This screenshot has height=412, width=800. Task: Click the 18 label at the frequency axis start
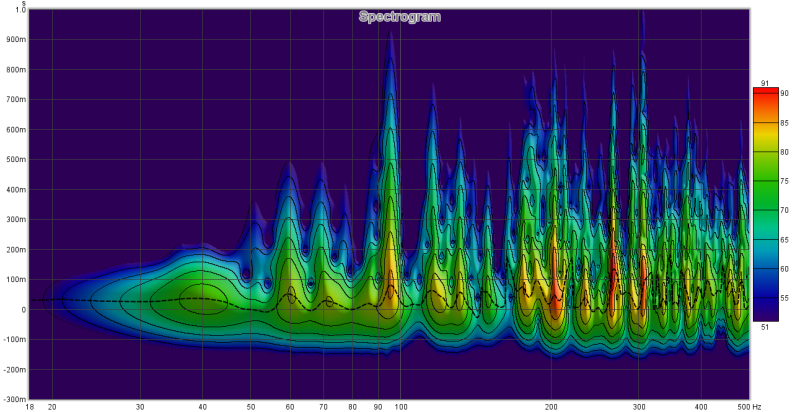[29, 407]
